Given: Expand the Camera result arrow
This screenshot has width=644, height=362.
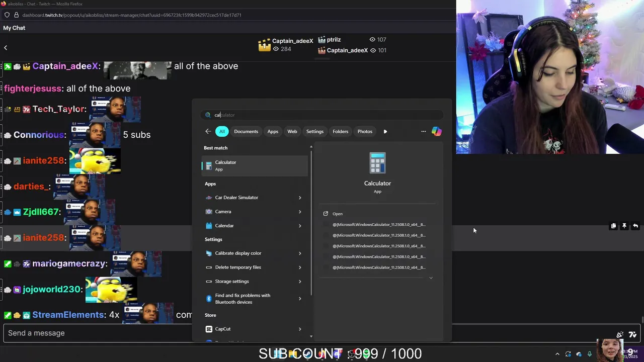Looking at the screenshot, I should coord(300,212).
